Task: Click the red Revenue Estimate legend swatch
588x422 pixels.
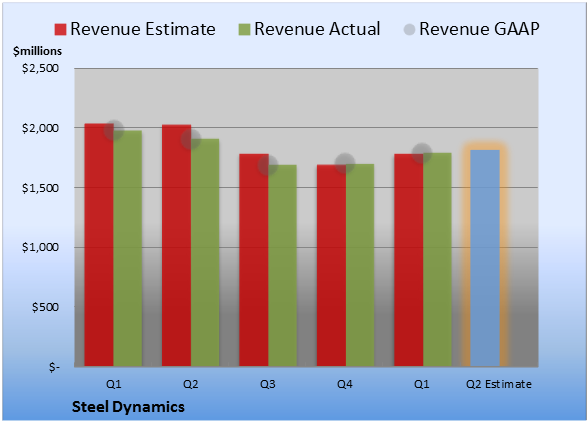Action: pyautogui.click(x=60, y=29)
